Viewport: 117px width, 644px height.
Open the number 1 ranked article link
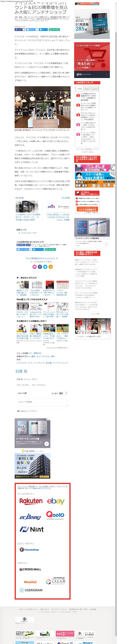pyautogui.click(x=88, y=97)
